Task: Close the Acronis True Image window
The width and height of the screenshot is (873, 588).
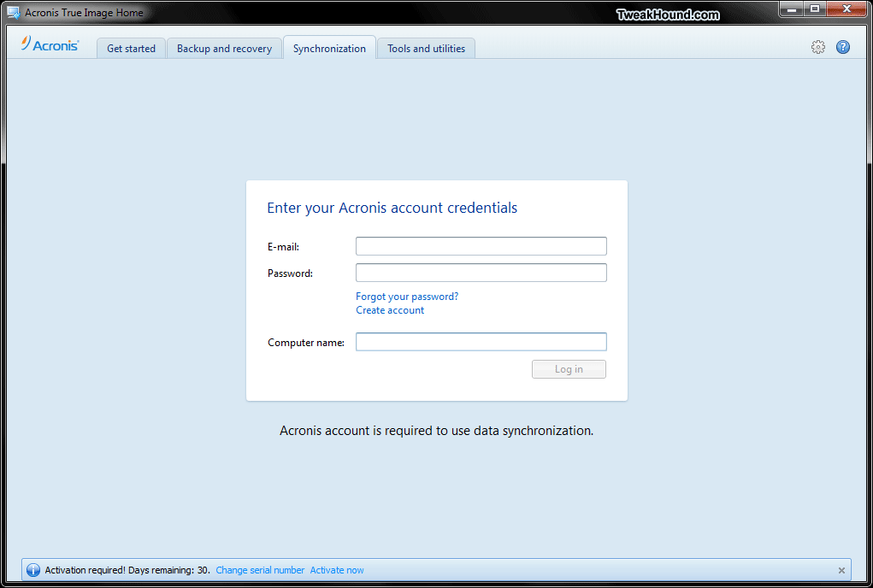Action: pyautogui.click(x=846, y=9)
